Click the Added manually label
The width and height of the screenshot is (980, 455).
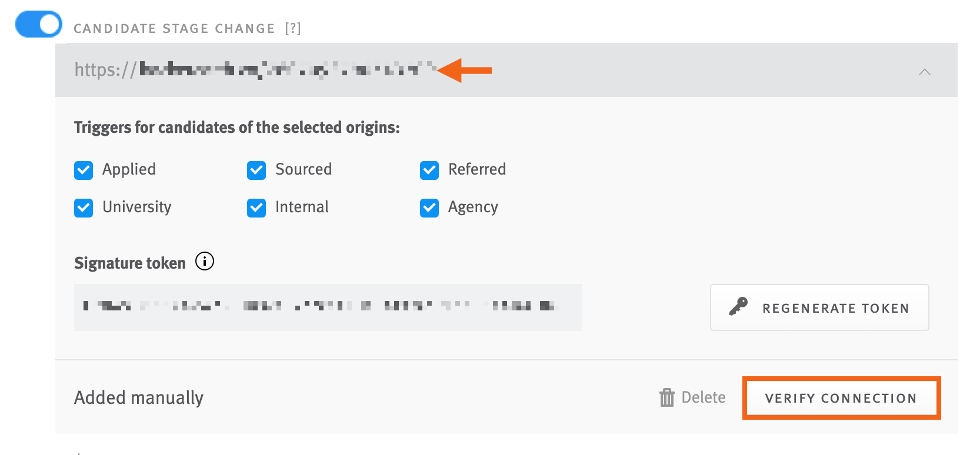pos(138,397)
